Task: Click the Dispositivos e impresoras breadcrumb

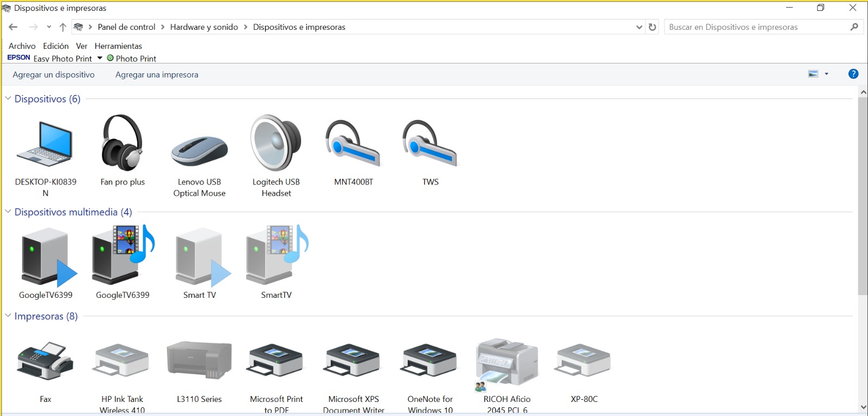Action: coord(299,27)
